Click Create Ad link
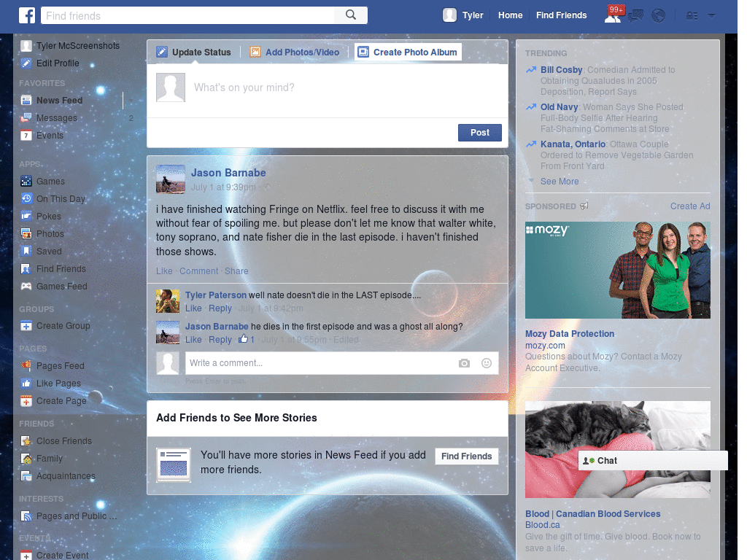The height and width of the screenshot is (560, 747). click(x=690, y=206)
